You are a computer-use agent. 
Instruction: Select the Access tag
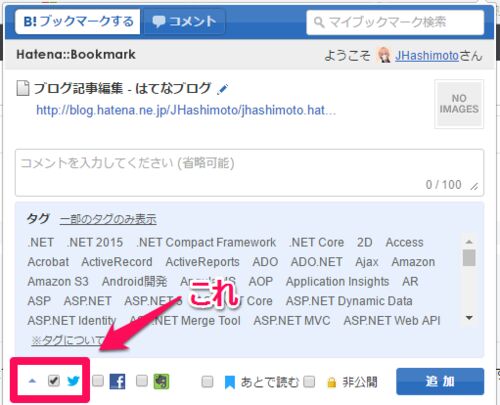coord(404,242)
